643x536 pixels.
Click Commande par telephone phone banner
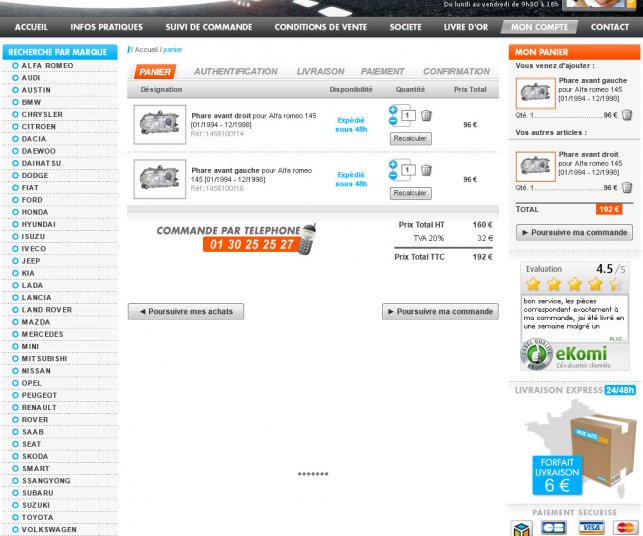[x=236, y=239]
